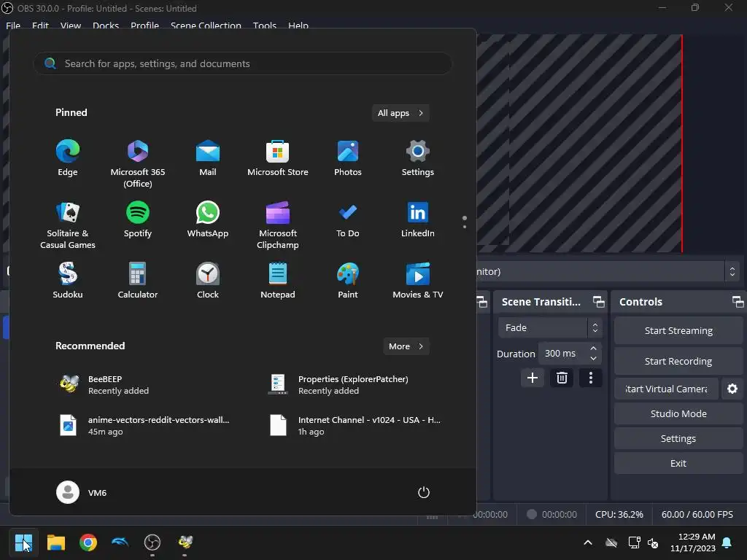Open LinkedIn pinned app
The image size is (747, 560).
coord(418,220)
